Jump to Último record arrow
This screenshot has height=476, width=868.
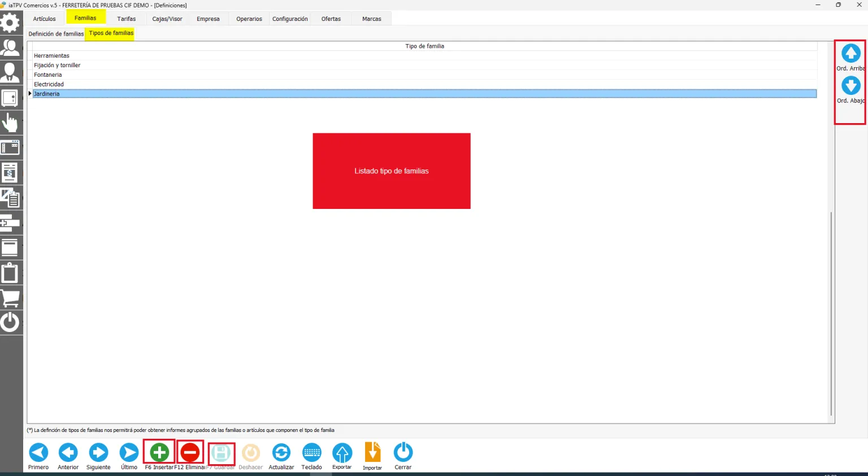129,452
